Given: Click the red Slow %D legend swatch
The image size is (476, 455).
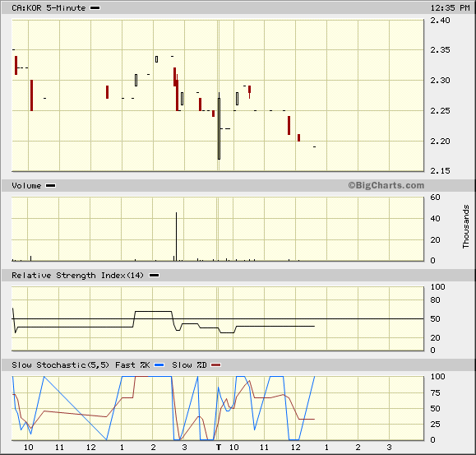Looking at the screenshot, I should [x=216, y=364].
